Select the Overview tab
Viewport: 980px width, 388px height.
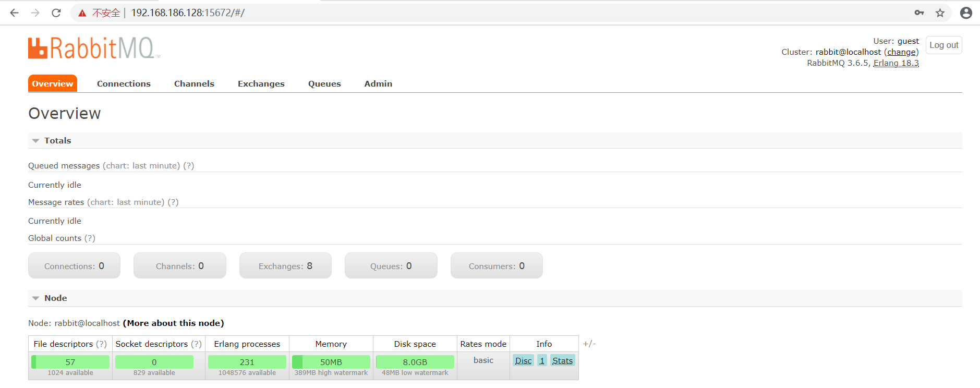(53, 83)
